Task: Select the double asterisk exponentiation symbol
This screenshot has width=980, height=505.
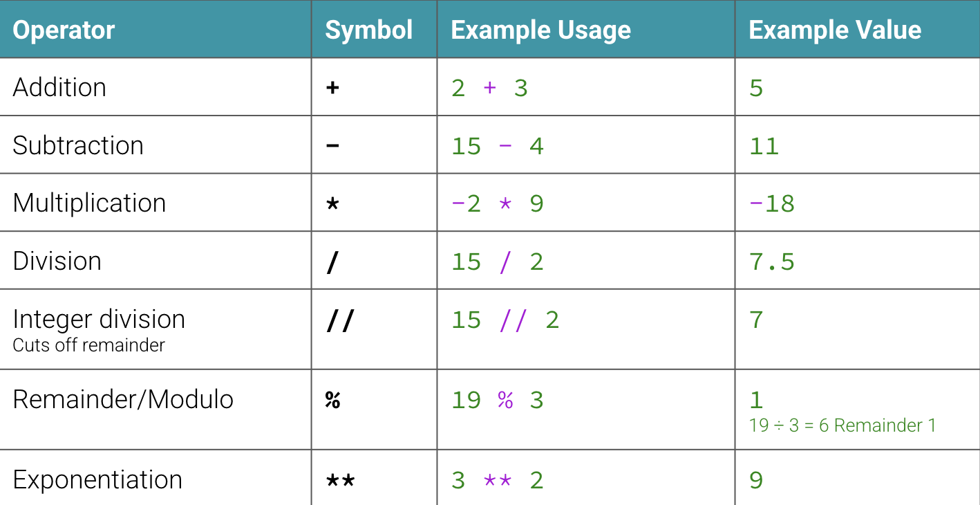Action: pos(340,481)
